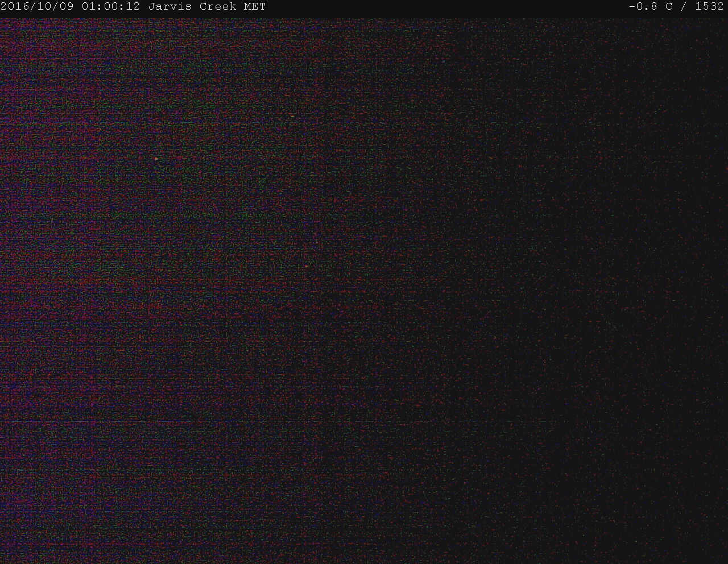
Task: Click the slash before 1532
Action: [x=683, y=7]
